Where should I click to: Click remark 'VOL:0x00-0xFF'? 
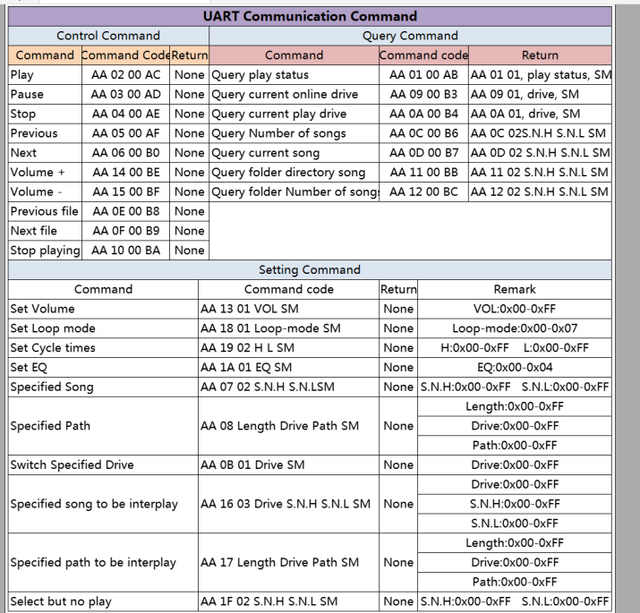tap(515, 309)
